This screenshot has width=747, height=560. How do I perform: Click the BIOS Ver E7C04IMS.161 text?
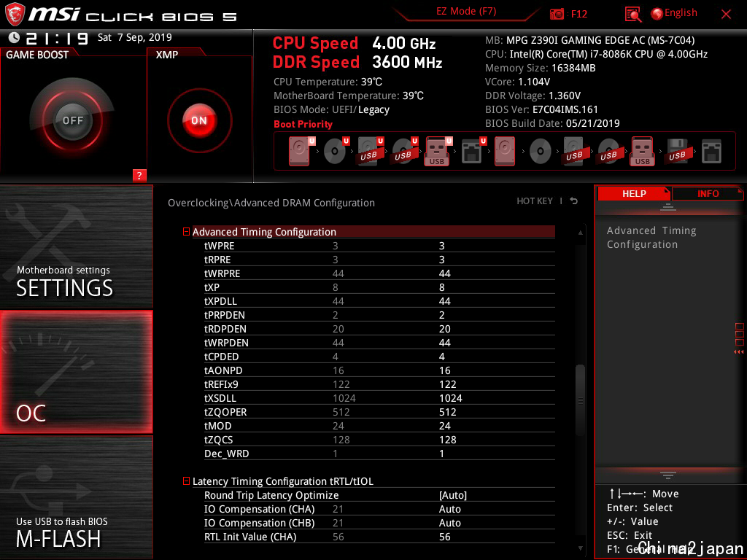coord(541,109)
